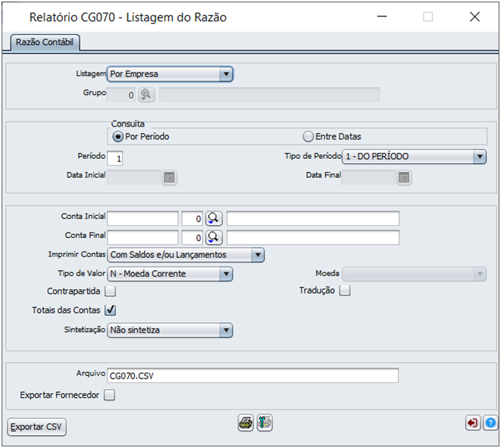501x448 pixels.
Task: Open Data Final calendar picker
Action: tap(404, 177)
